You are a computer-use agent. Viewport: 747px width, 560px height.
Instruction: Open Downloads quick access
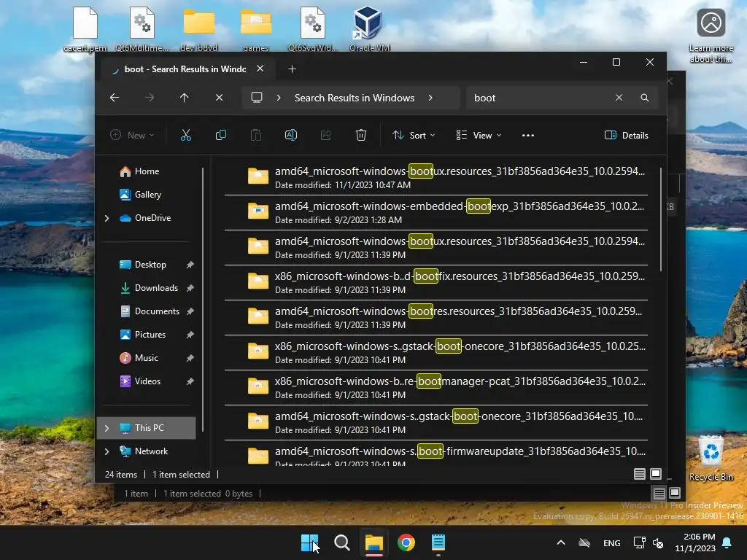(x=156, y=288)
